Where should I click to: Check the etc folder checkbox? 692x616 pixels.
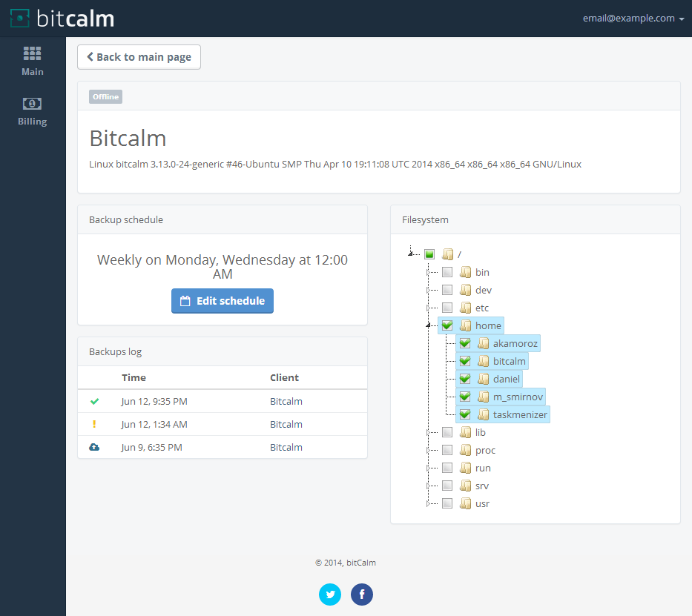447,308
